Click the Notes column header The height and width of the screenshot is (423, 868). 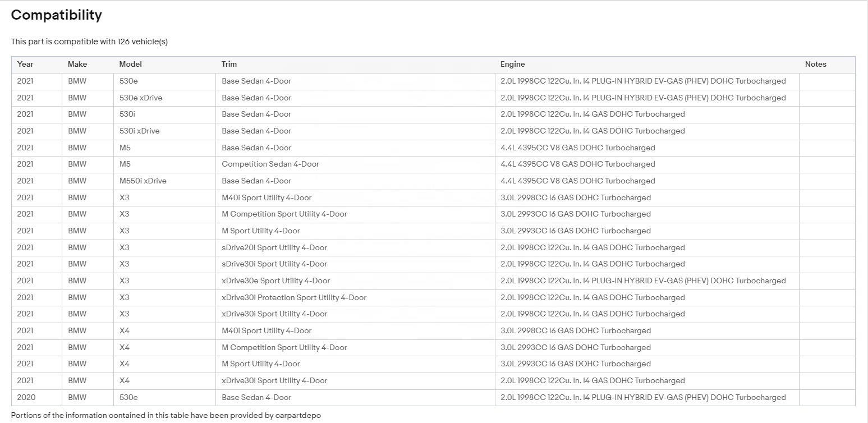[816, 64]
